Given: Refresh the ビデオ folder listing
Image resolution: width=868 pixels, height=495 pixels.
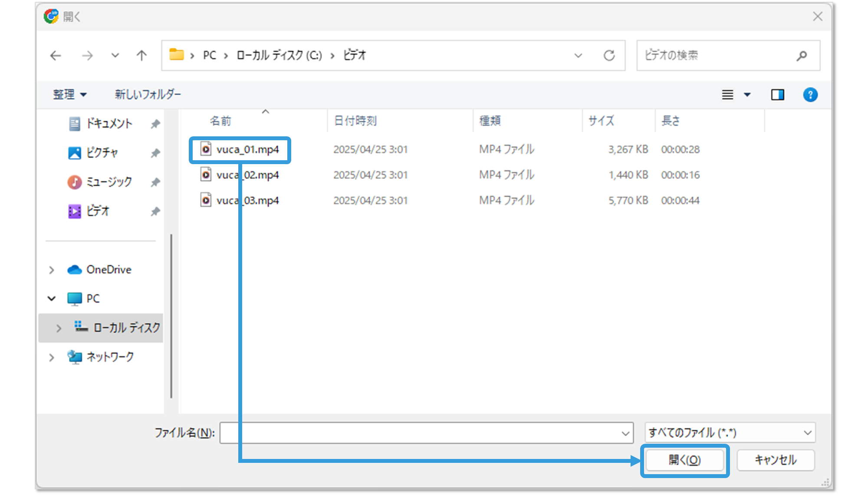Looking at the screenshot, I should (609, 56).
